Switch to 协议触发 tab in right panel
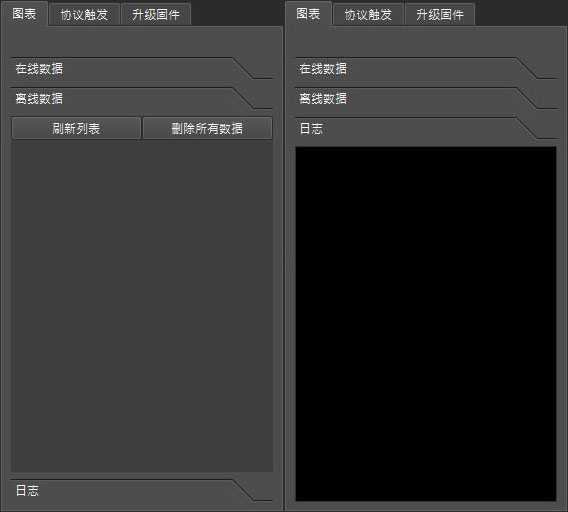 (368, 15)
